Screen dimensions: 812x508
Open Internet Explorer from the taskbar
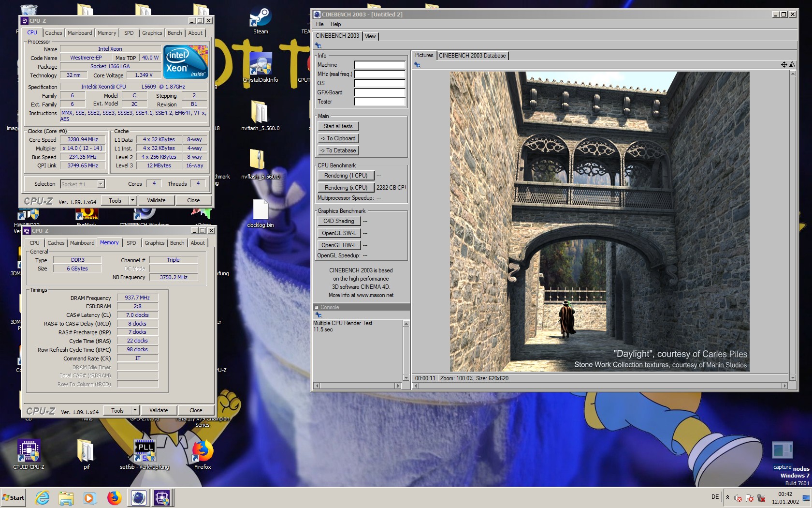(43, 497)
